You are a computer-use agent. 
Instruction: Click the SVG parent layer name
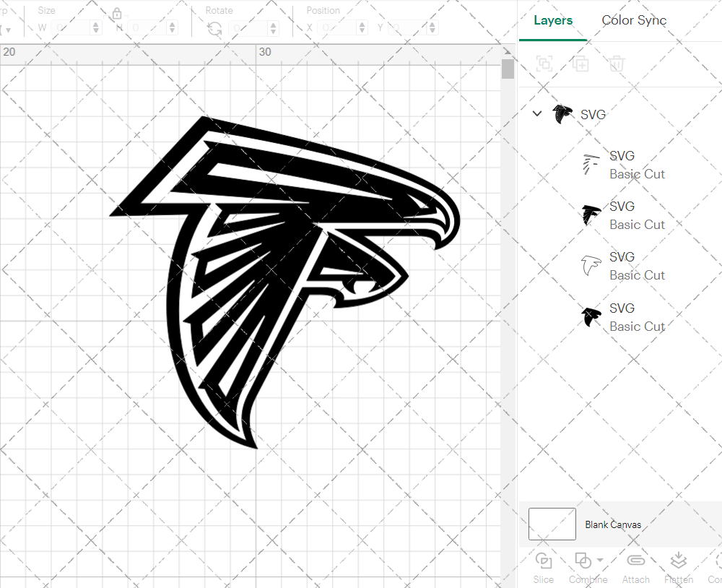pos(593,114)
